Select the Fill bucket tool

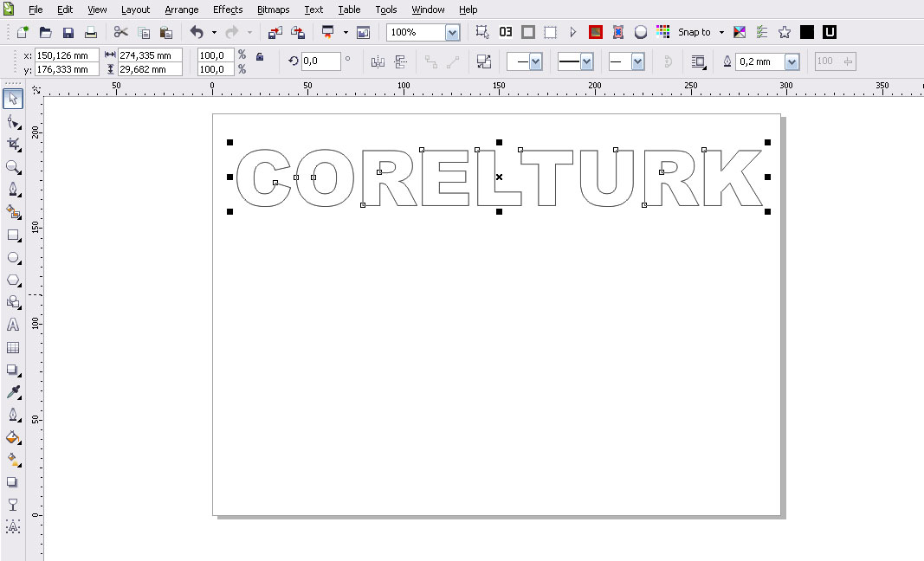13,437
